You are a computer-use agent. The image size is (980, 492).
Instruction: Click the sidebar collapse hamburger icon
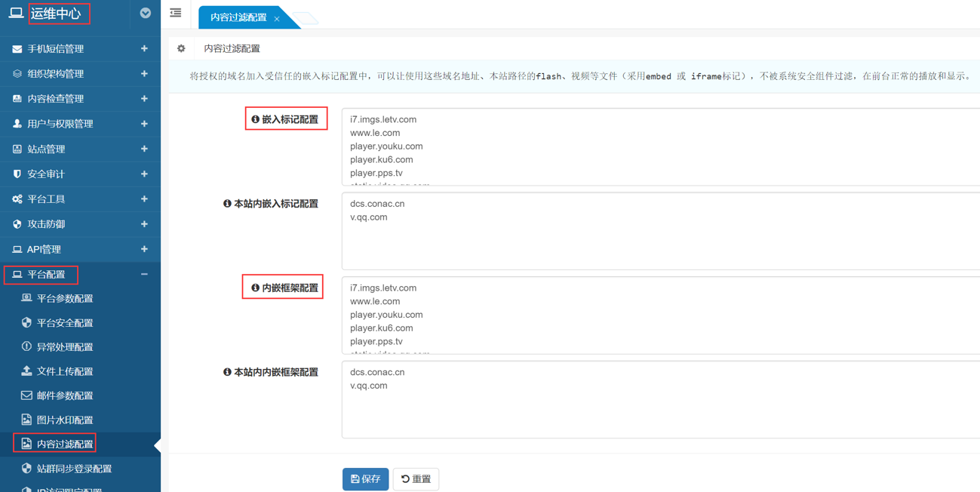(x=176, y=13)
